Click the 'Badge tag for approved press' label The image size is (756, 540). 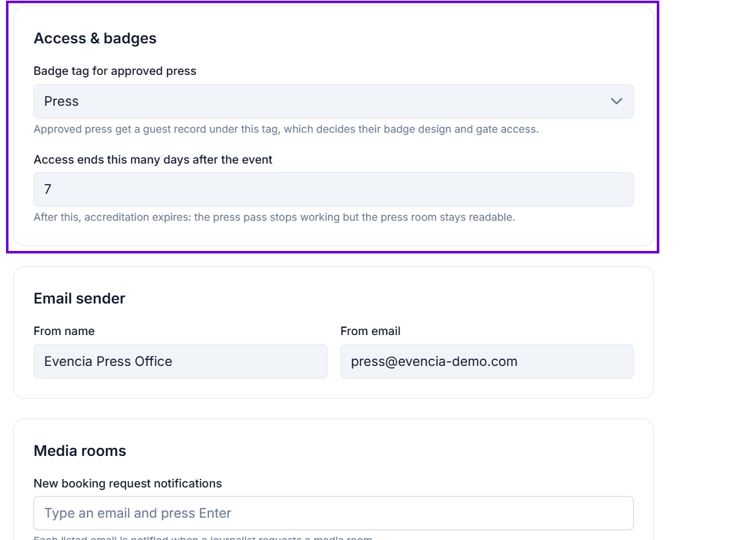coord(115,72)
